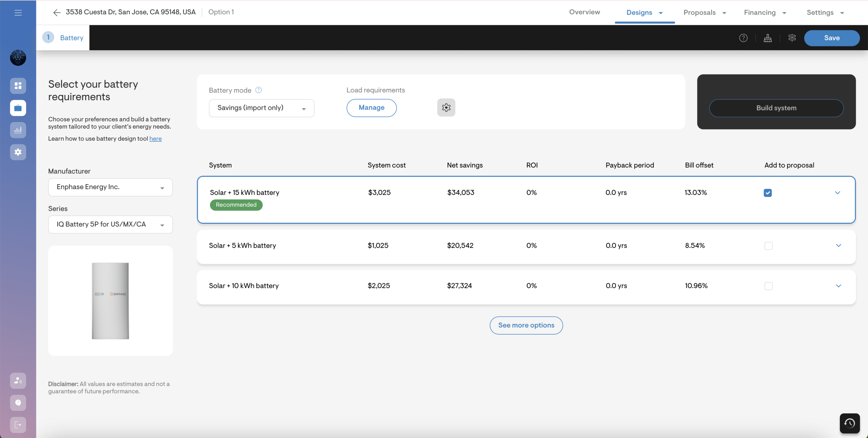868x438 pixels.
Task: Click the Build system button
Action: (x=776, y=108)
